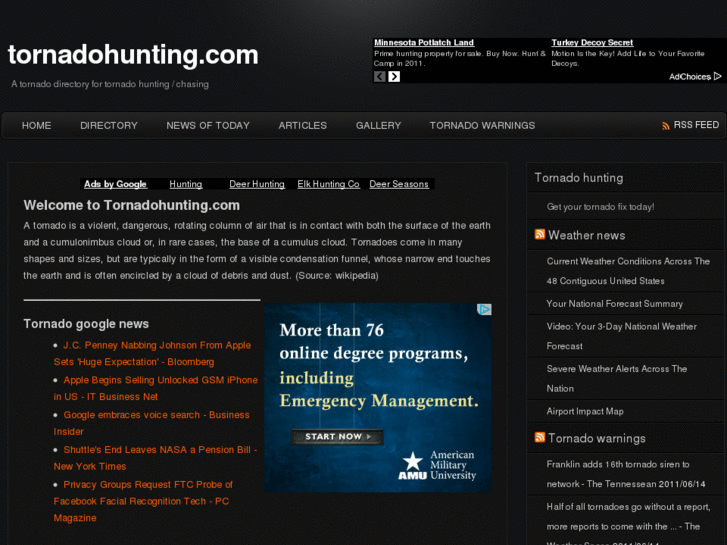
Task: Click the Tornado hunting sidebar heading
Action: [579, 178]
